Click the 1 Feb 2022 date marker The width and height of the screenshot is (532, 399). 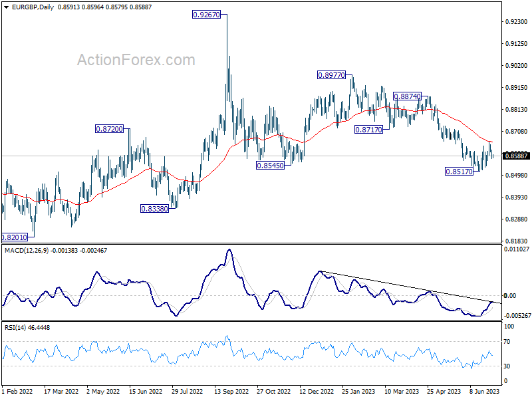tap(17, 391)
